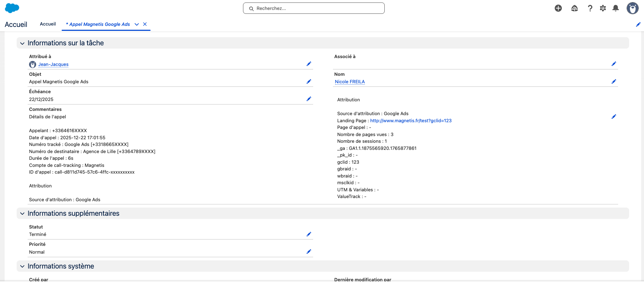The height and width of the screenshot is (282, 644).
Task: Open the global create plus icon
Action: tap(558, 8)
